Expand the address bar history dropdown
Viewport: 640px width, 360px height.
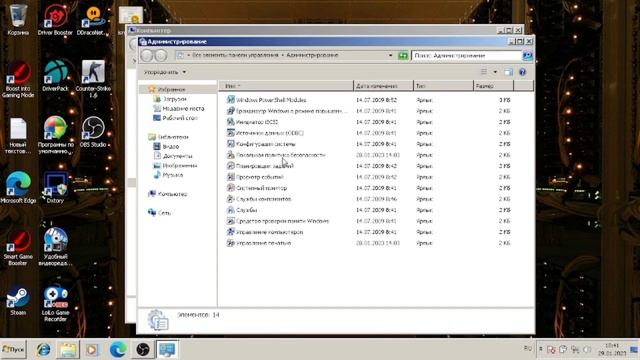[x=390, y=55]
